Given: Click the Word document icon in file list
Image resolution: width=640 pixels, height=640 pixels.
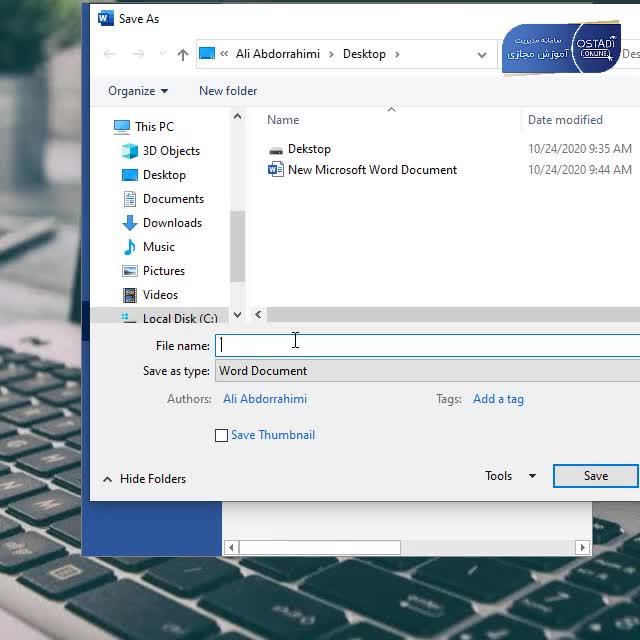Looking at the screenshot, I should click(x=276, y=170).
